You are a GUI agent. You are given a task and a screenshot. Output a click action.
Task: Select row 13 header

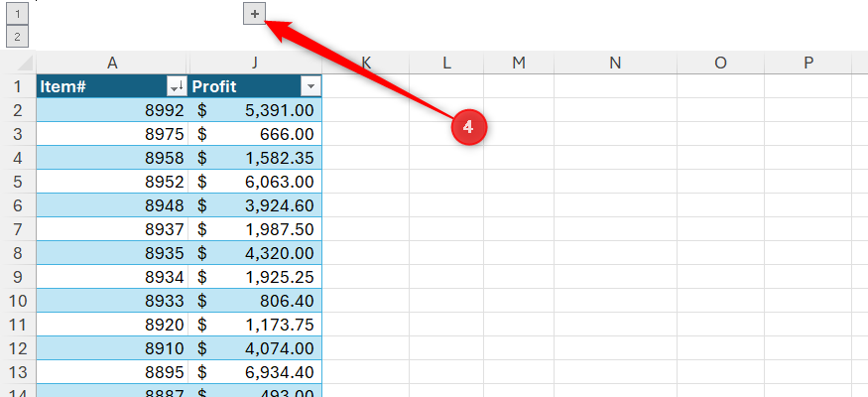pyautogui.click(x=18, y=372)
